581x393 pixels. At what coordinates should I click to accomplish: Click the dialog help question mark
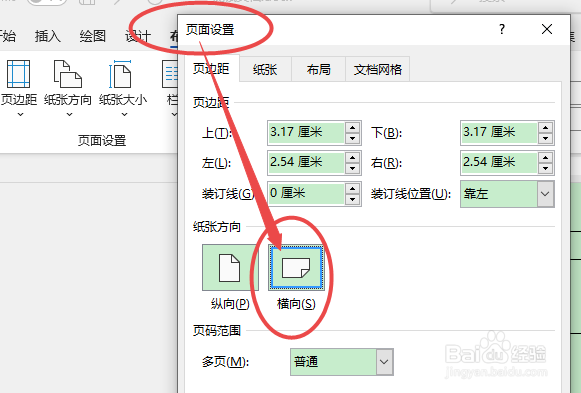[x=502, y=29]
